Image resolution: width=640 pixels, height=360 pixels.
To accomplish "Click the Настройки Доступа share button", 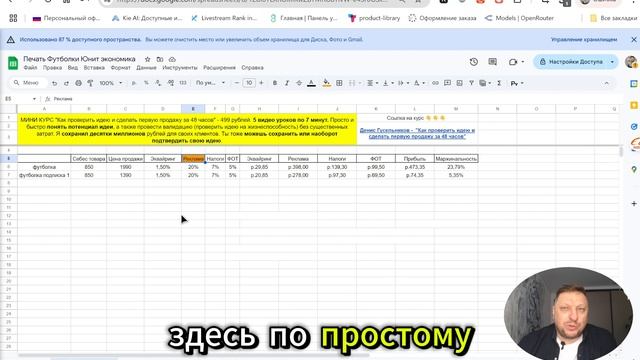I will click(572, 62).
